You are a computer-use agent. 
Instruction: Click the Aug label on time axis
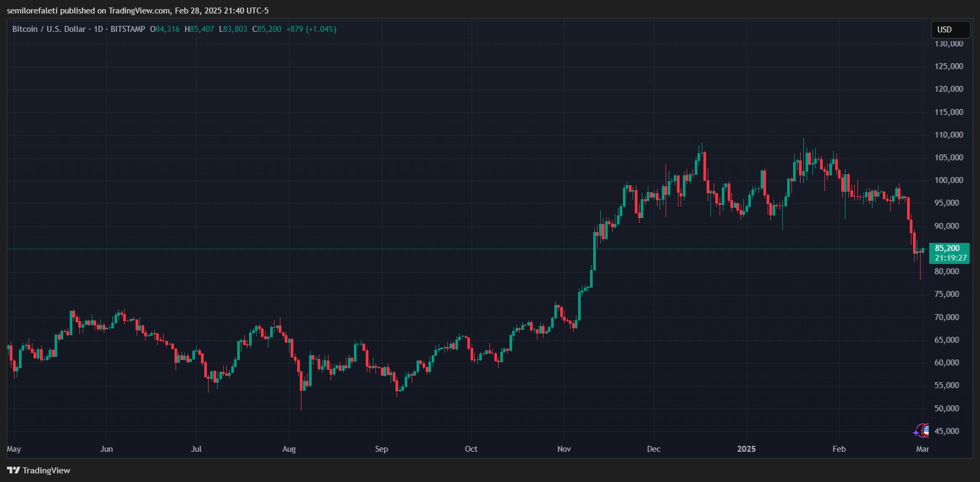tap(289, 449)
